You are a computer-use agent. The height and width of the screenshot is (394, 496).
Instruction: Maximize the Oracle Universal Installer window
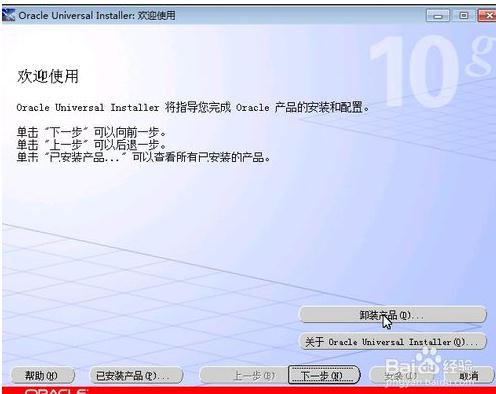463,15
